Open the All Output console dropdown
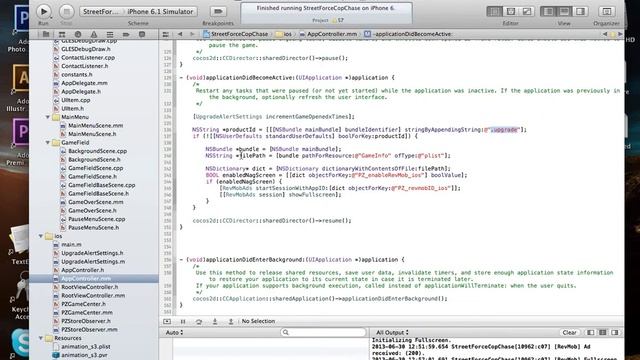 pos(392,333)
